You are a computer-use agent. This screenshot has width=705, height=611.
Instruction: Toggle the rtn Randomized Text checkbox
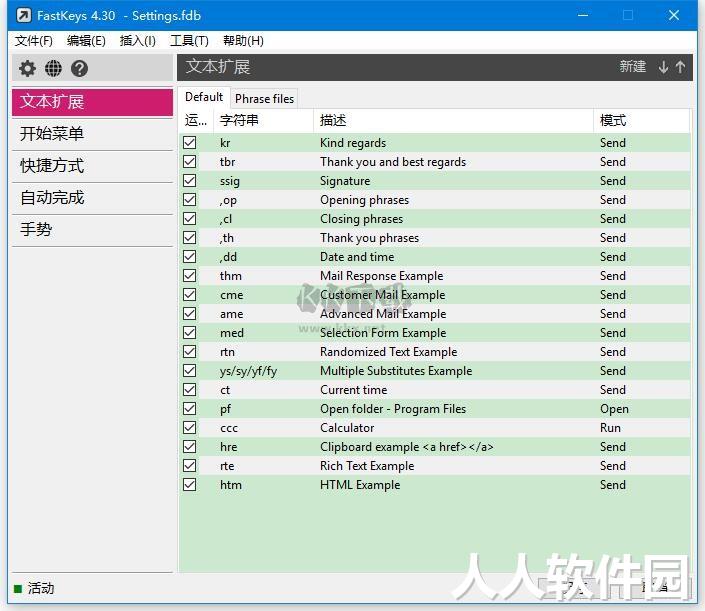tap(190, 352)
